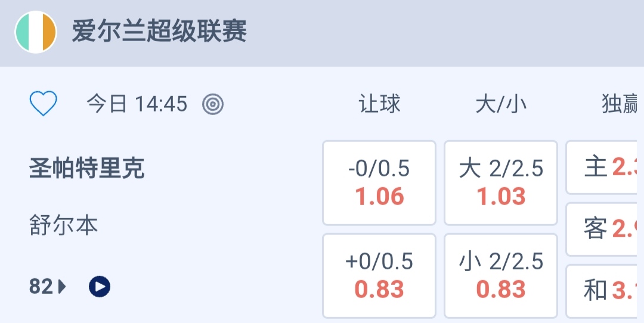644x323 pixels.
Task: Open the 舒尔本 team details
Action: point(64,226)
